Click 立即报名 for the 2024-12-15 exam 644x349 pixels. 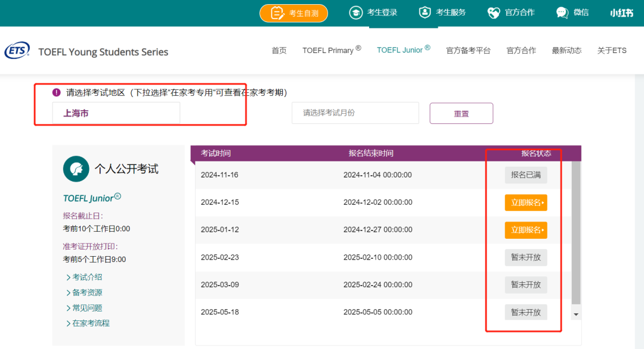525,202
